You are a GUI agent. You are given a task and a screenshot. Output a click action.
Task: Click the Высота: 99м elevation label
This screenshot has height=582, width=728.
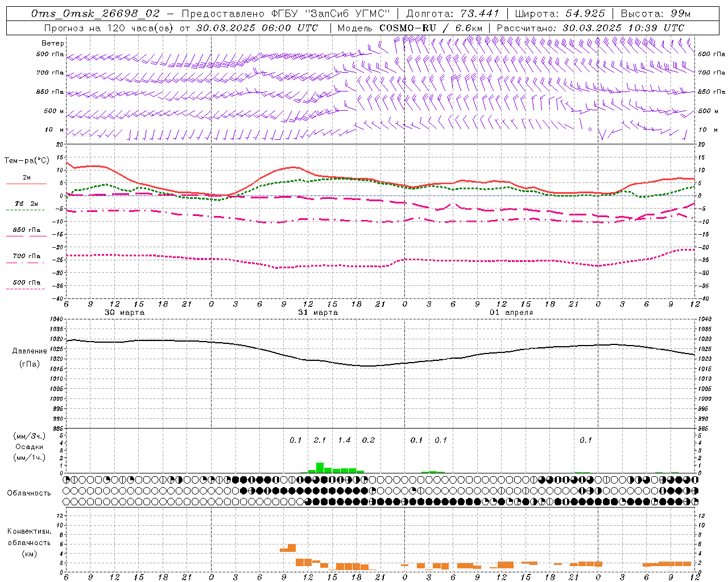click(x=656, y=14)
